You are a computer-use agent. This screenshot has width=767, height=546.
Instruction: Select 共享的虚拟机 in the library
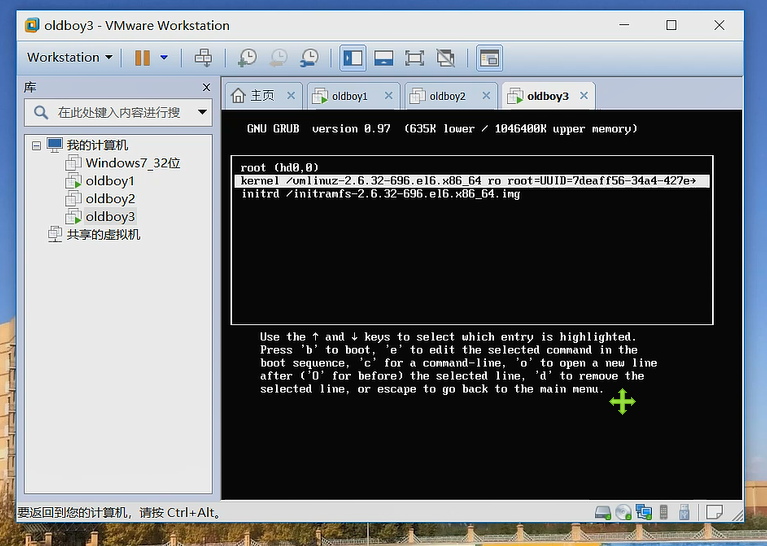[x=103, y=235]
